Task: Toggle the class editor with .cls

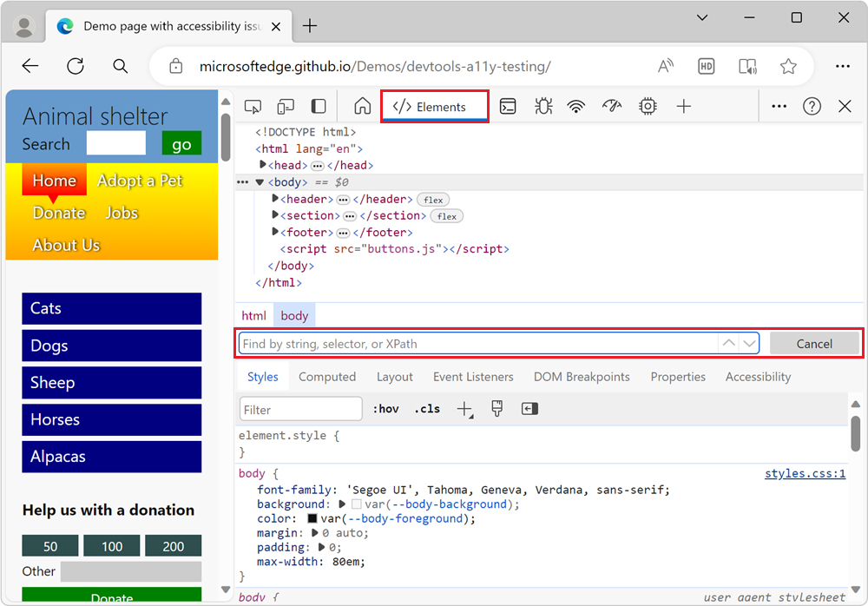Action: coord(427,408)
